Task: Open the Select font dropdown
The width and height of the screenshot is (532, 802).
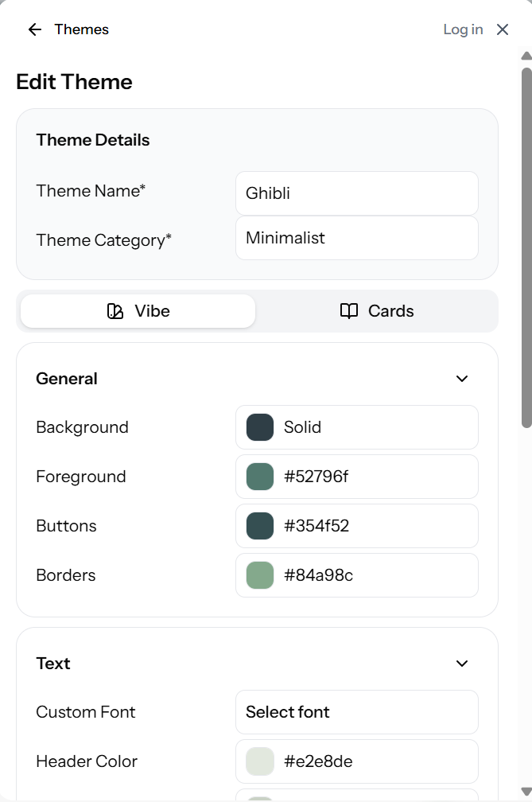Action: [x=356, y=712]
